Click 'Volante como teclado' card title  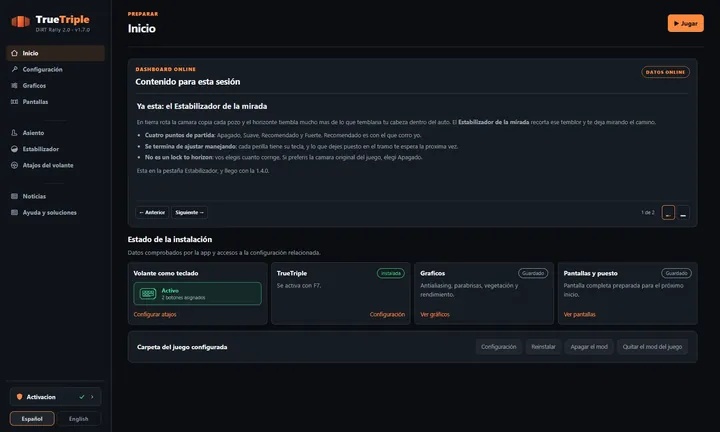point(166,273)
